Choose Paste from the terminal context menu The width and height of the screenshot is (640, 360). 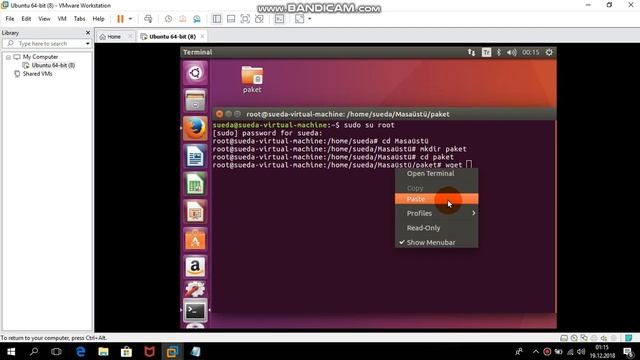(436, 199)
